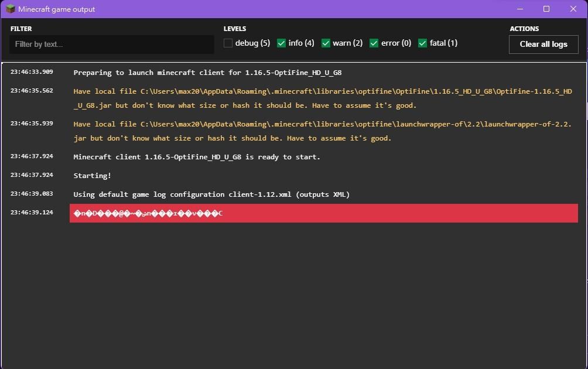This screenshot has width=588, height=369.
Task: Click timestamp 23:46:35.562
Action: 32,90
